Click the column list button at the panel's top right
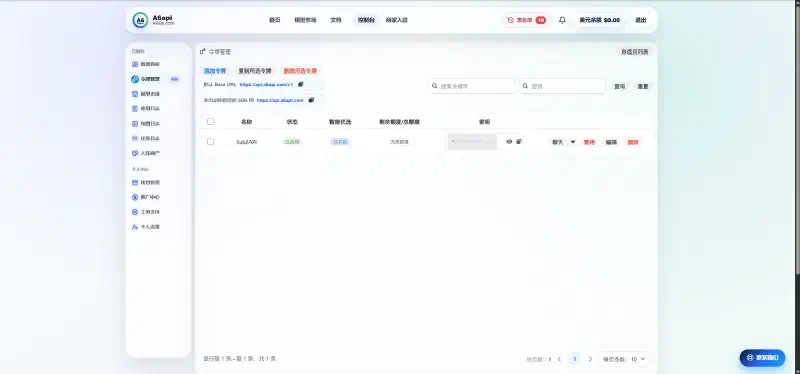Screen dimensions: 800x374 (x=635, y=52)
